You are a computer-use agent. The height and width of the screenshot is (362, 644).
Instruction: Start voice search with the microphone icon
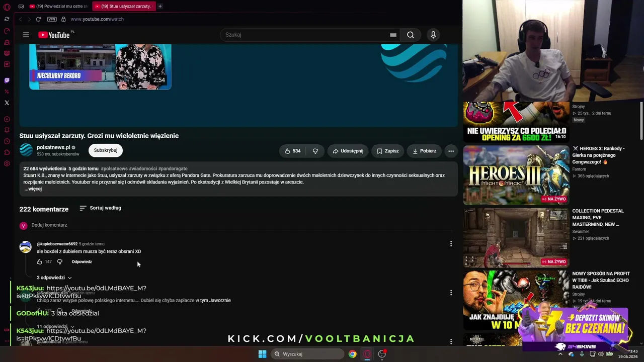coord(433,35)
